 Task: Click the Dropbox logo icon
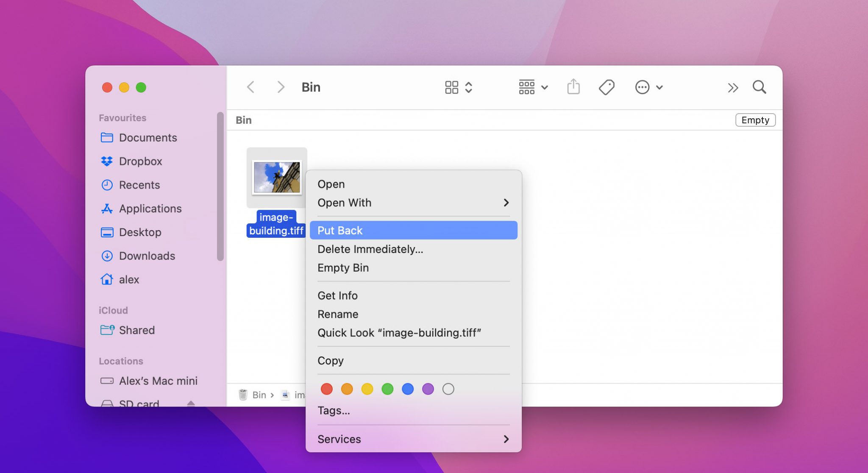tap(107, 161)
